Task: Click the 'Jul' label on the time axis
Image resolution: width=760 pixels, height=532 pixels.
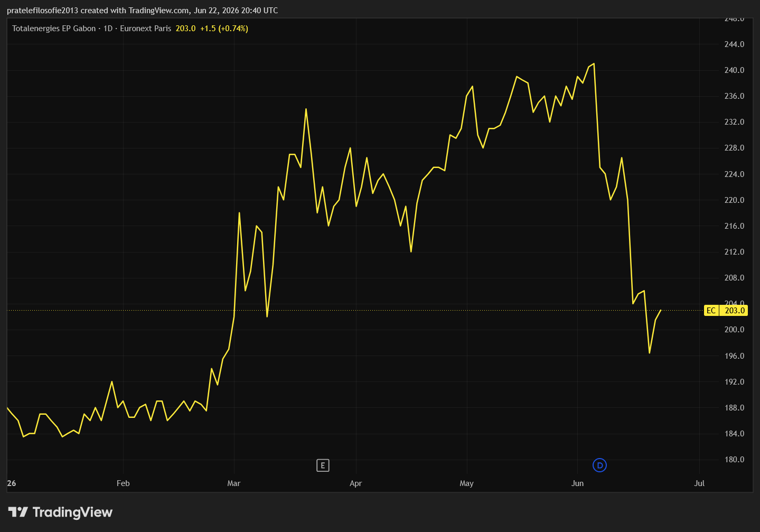Action: 699,483
